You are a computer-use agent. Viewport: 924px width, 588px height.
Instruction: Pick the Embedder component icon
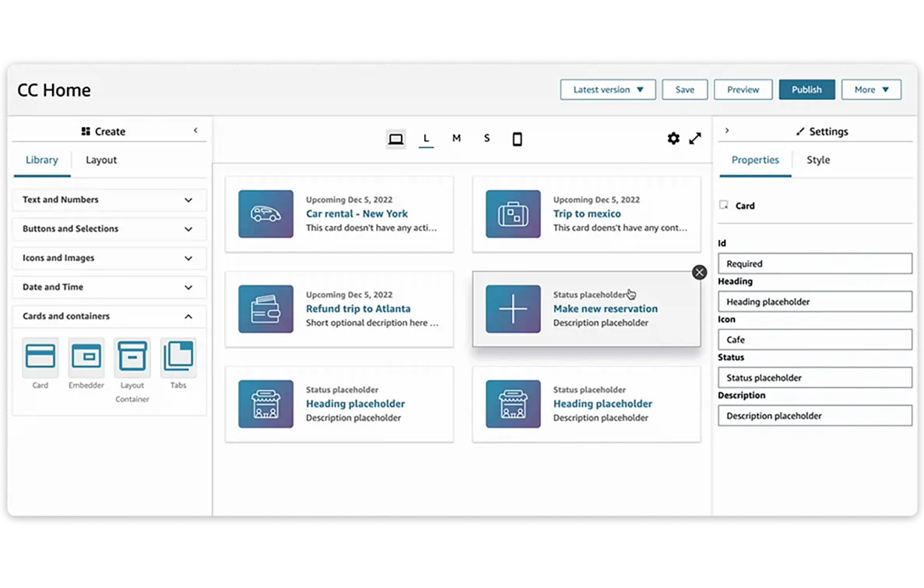click(86, 357)
